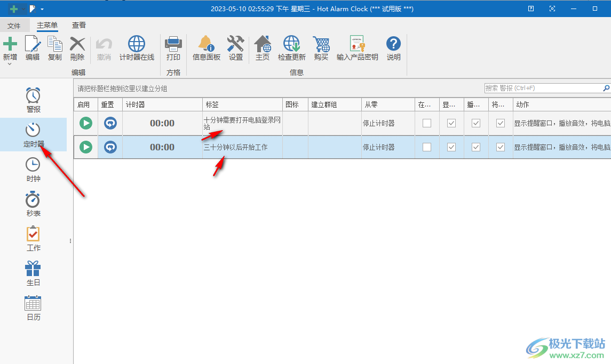Uncheck the 将… checkbox for 十分钟需要打开电脑登录网站
Image resolution: width=611 pixels, height=364 pixels.
pos(501,124)
